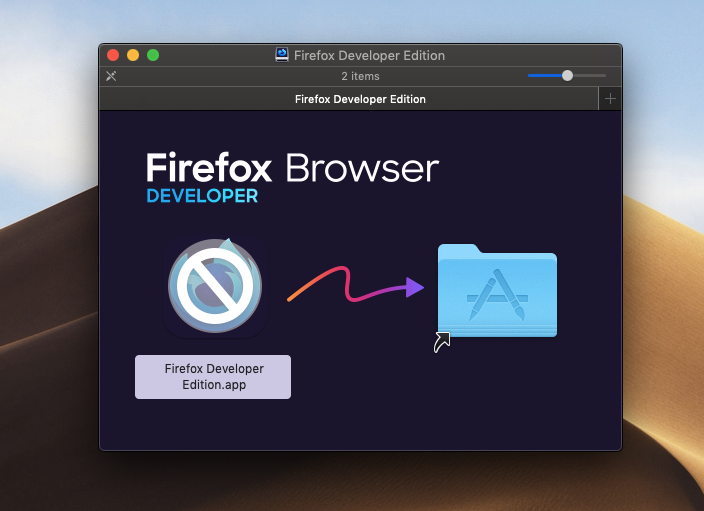Image resolution: width=704 pixels, height=511 pixels.
Task: Add a new Finder tab with plus button
Action: tap(610, 99)
